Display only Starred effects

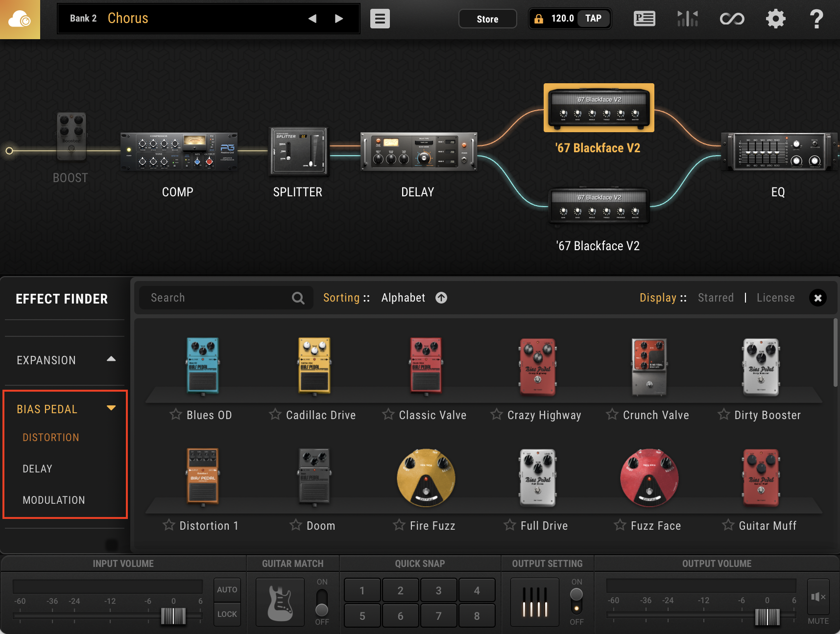pos(716,298)
